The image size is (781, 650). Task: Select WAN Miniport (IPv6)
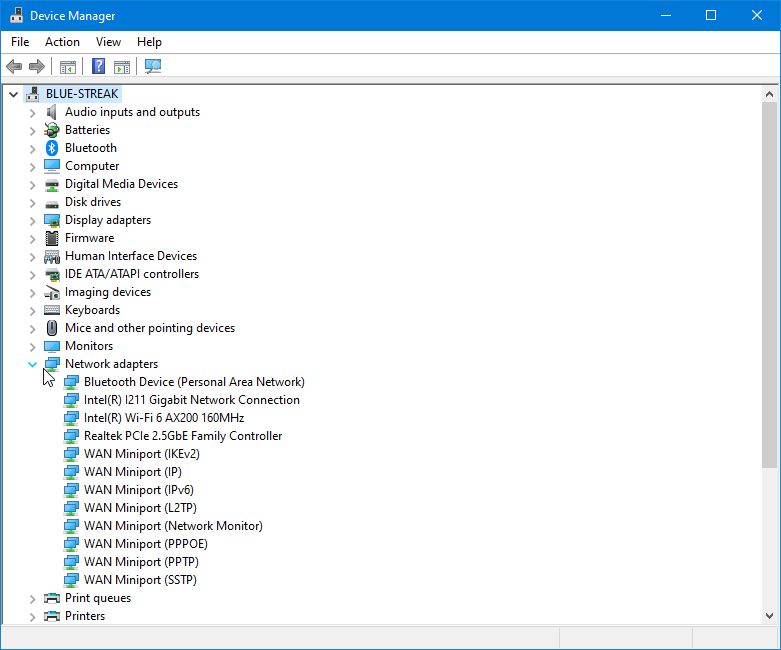[138, 490]
